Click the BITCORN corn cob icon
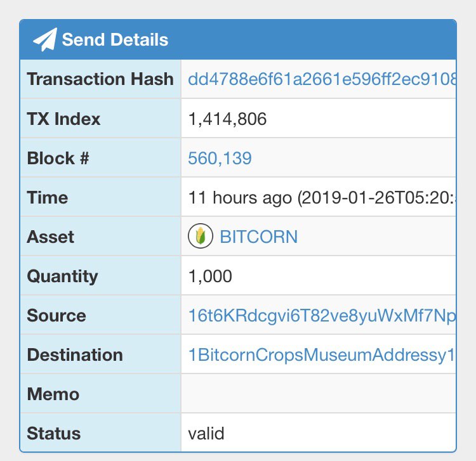The width and height of the screenshot is (476, 461). (x=201, y=236)
